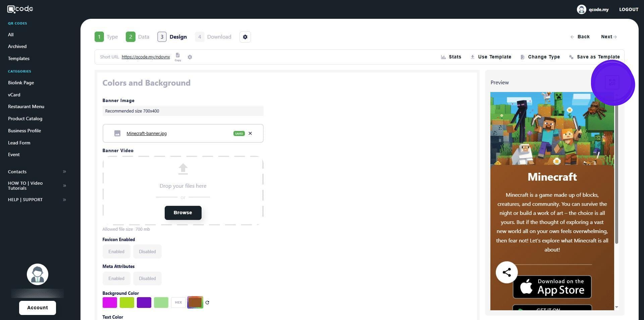Click the Save as Template icon
The width and height of the screenshot is (644, 320).
pos(571,57)
